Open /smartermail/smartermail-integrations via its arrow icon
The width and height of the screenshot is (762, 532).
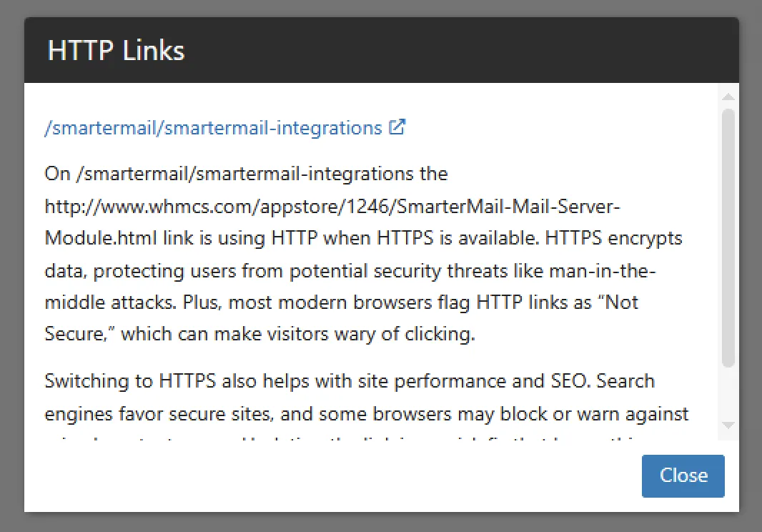coord(397,126)
